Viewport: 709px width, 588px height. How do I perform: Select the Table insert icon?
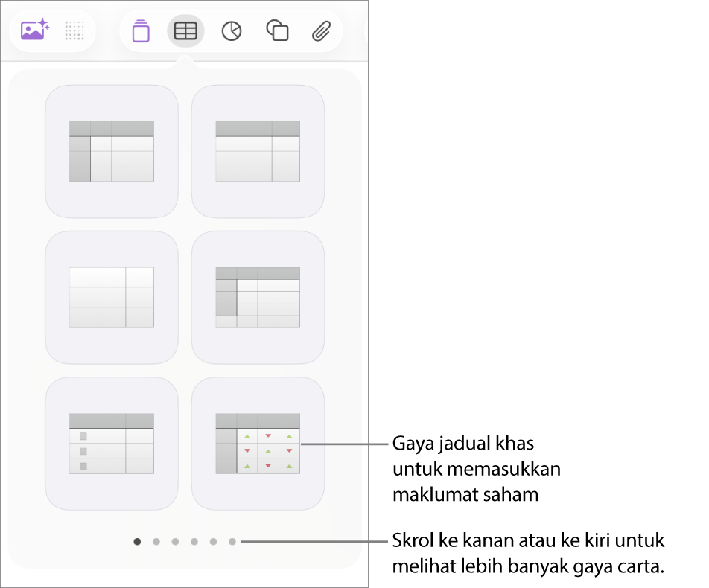(x=185, y=31)
